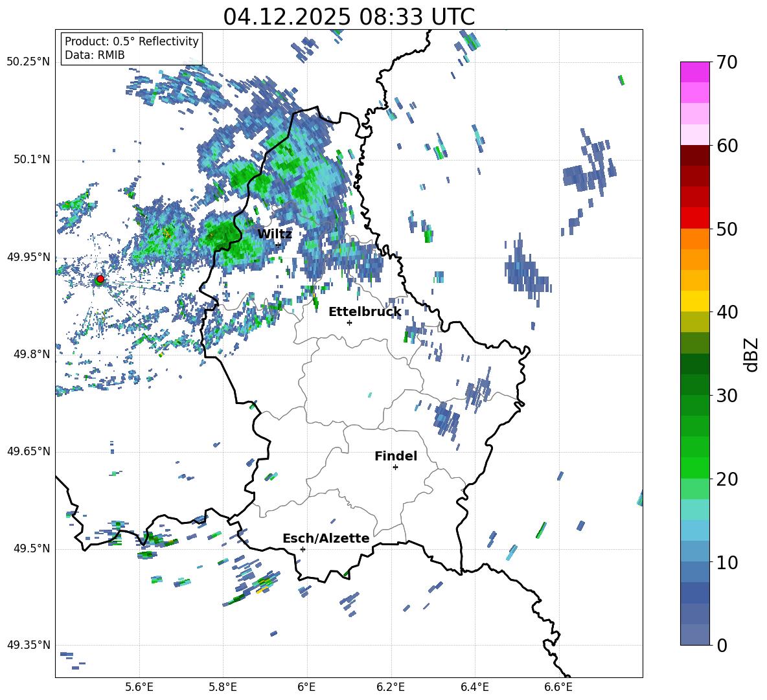Click the yellow colorbar swatch above 40
Screen dimensions: 767x700
694,301
